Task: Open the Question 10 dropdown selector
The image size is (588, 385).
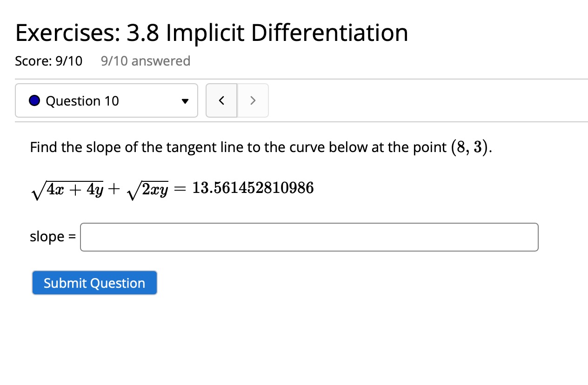Action: click(x=106, y=100)
